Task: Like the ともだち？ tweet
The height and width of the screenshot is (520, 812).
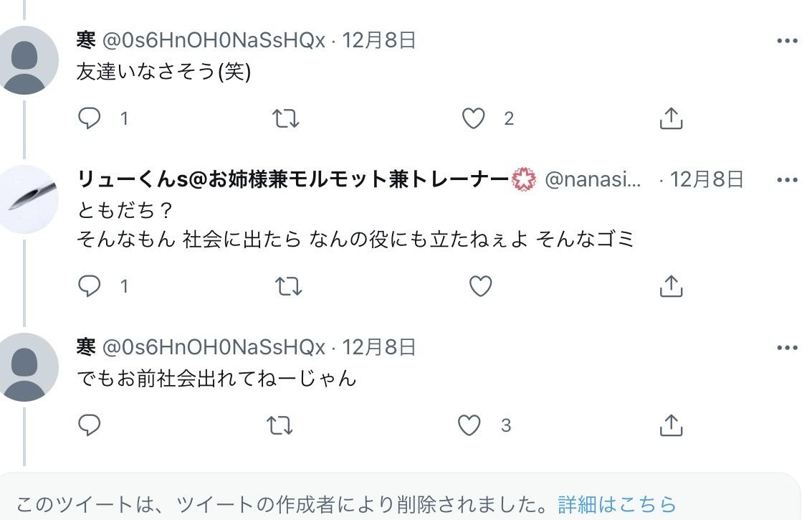Action: [x=480, y=286]
